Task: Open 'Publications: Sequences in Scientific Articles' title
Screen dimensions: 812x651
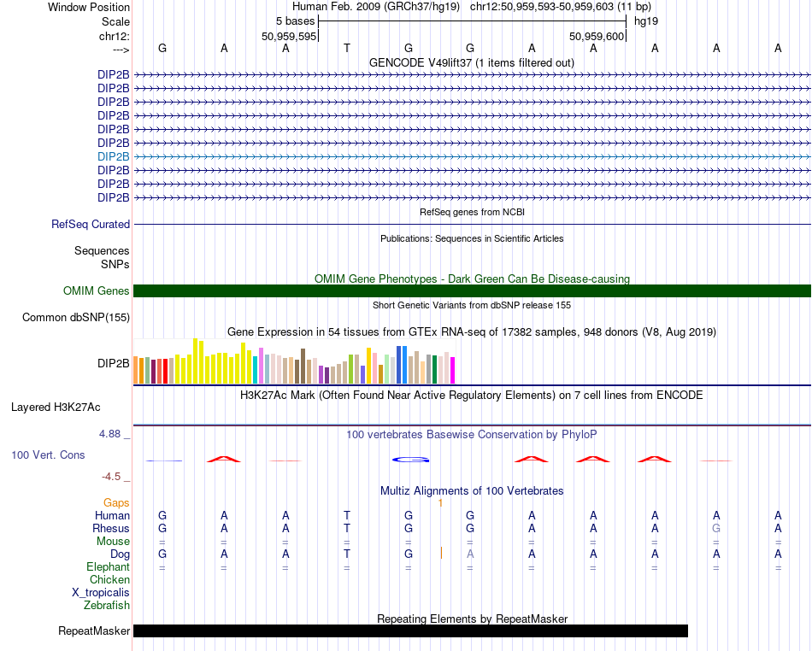Action: click(x=472, y=238)
